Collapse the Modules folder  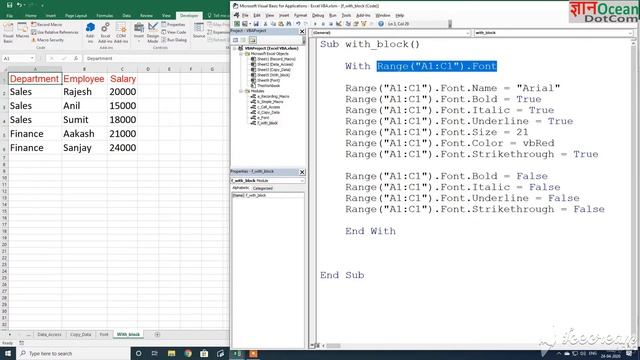(x=241, y=91)
